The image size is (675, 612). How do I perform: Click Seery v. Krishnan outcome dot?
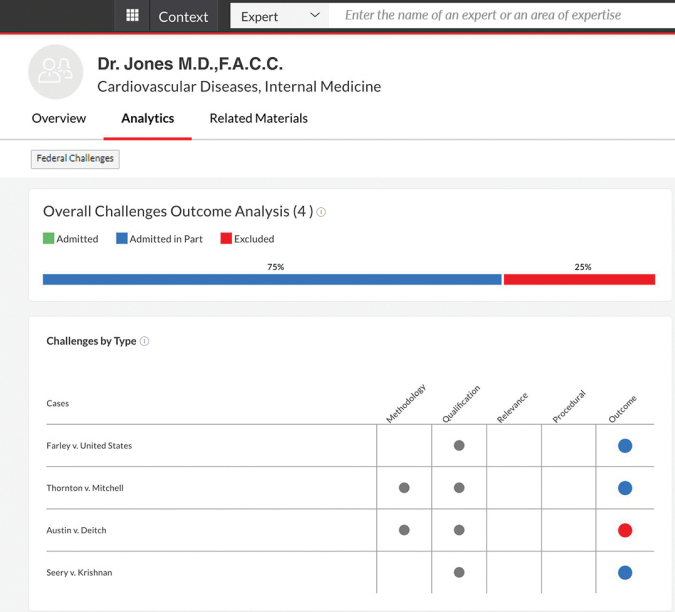click(625, 572)
